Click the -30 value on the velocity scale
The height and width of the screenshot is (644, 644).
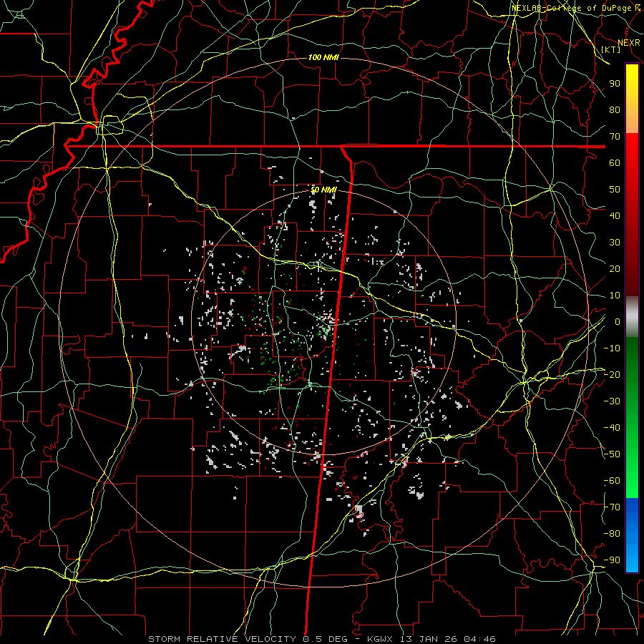tap(612, 401)
